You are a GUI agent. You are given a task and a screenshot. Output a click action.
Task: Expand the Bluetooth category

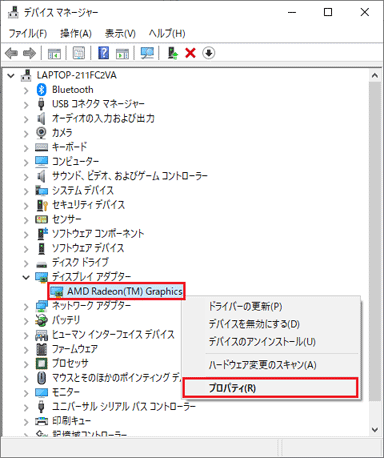(26, 90)
